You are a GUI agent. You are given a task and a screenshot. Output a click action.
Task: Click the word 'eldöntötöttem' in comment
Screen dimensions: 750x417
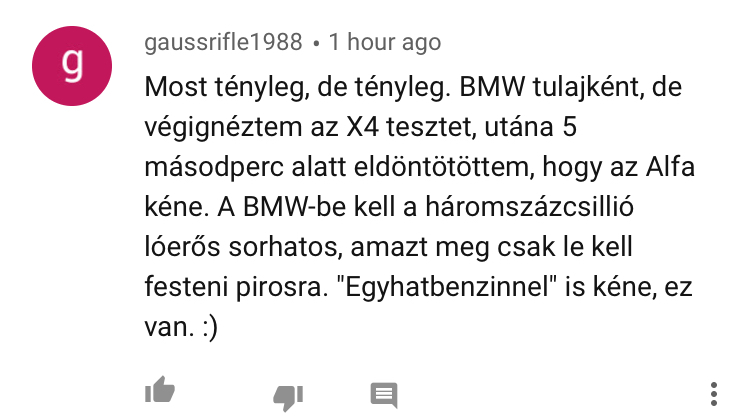444,167
